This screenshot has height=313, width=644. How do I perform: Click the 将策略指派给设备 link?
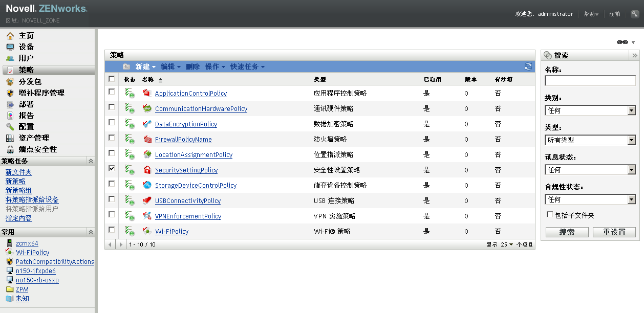[32, 200]
